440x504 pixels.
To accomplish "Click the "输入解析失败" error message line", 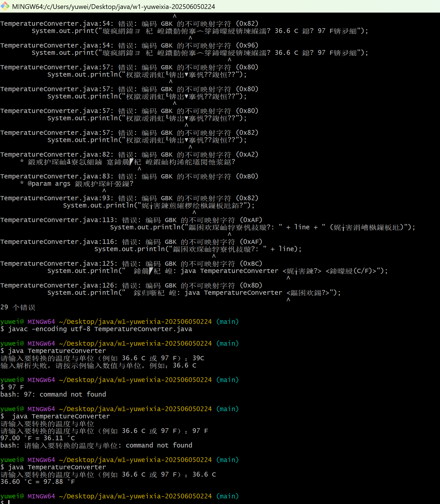I will pyautogui.click(x=98, y=366).
